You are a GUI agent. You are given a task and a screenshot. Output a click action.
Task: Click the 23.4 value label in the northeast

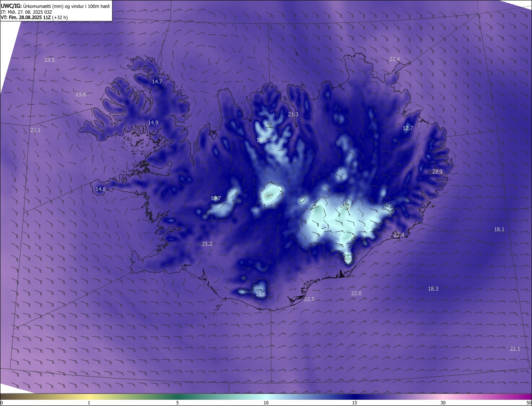point(394,59)
